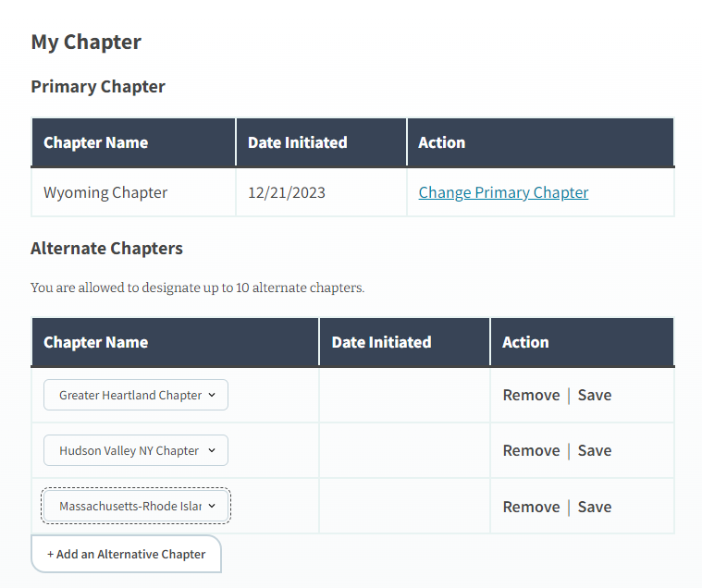This screenshot has width=702, height=588.
Task: Click the My Chapter page heading
Action: (x=86, y=42)
